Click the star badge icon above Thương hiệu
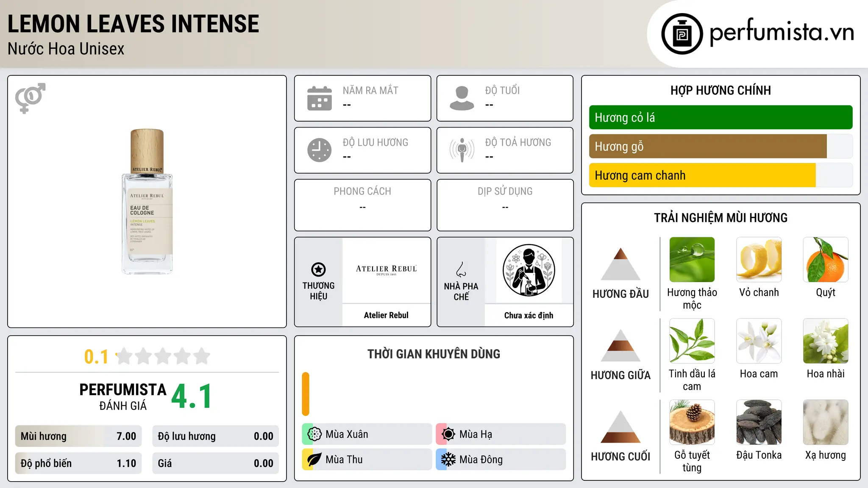The height and width of the screenshot is (488, 868). tap(318, 269)
